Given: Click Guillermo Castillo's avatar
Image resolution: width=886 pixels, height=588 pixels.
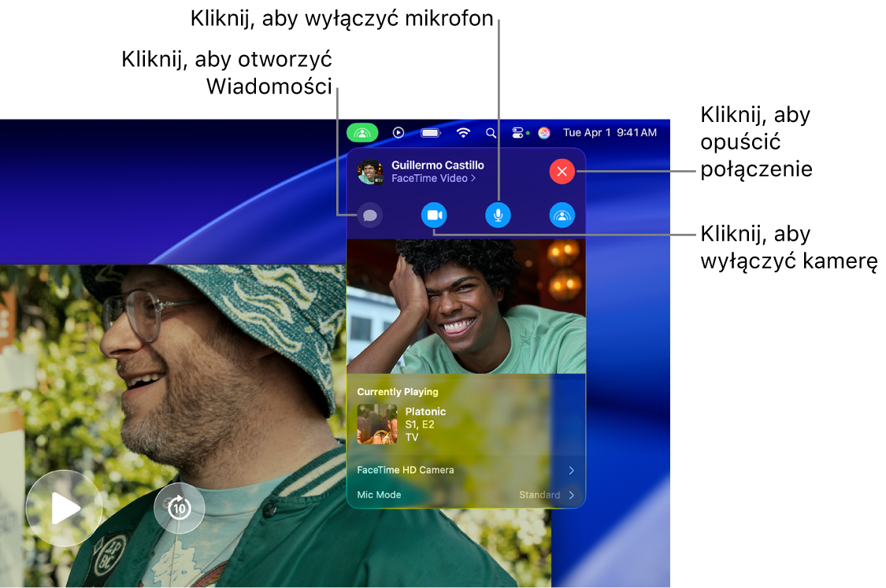Looking at the screenshot, I should click(370, 172).
